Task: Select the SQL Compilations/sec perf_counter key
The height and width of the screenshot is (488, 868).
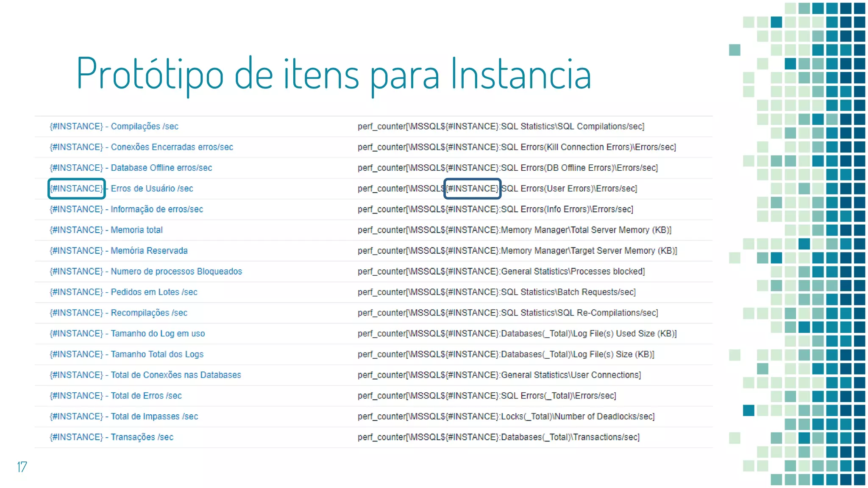Action: 501,126
